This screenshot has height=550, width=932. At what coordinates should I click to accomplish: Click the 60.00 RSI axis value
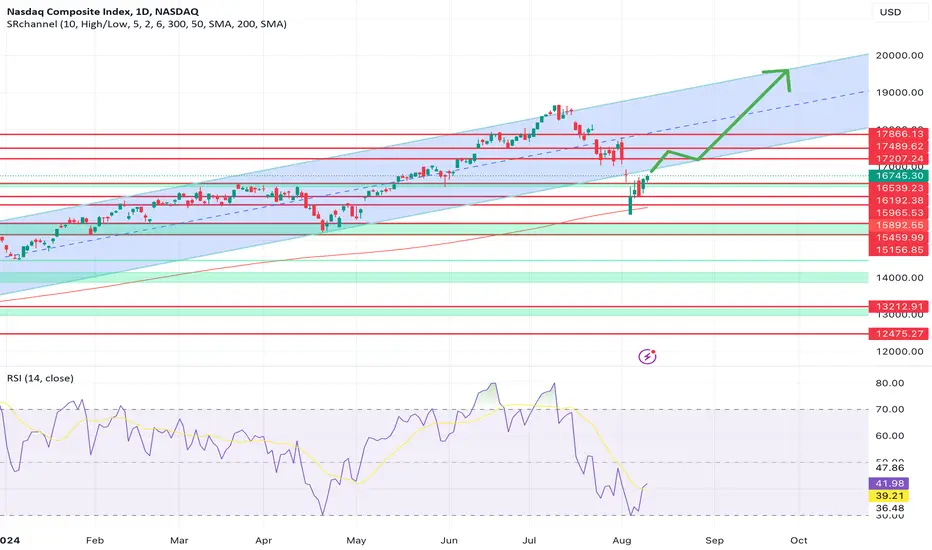pos(890,435)
